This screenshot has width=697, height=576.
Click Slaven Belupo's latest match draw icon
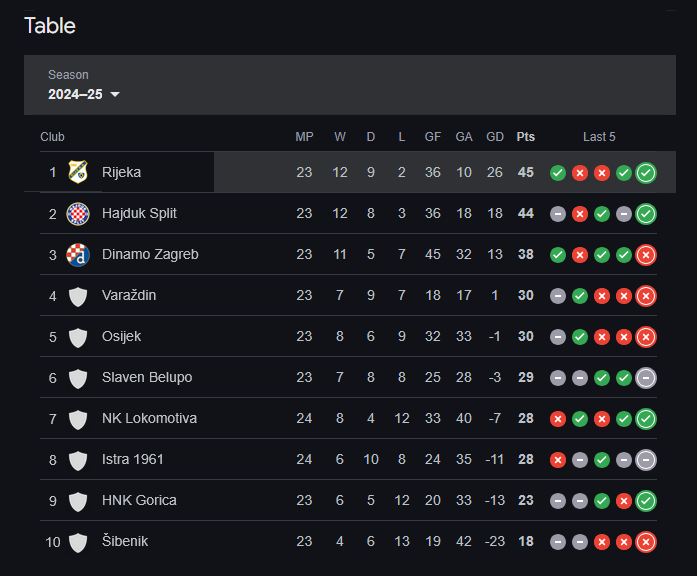646,378
